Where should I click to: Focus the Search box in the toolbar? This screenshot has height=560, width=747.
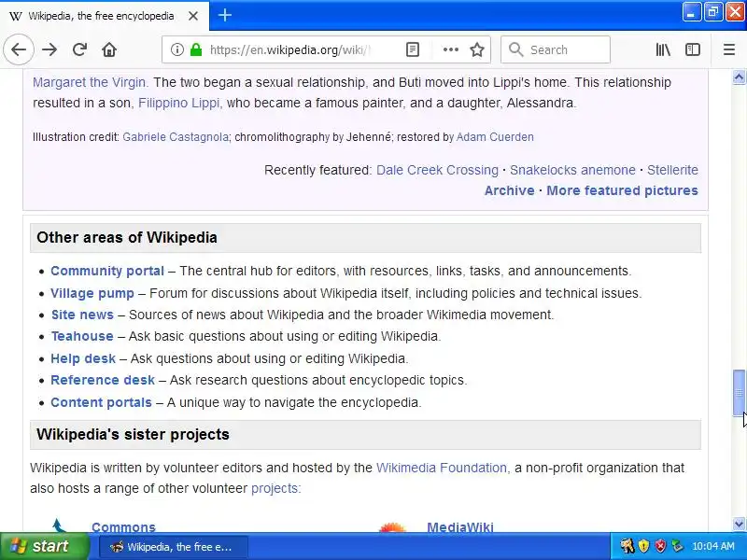pyautogui.click(x=555, y=49)
